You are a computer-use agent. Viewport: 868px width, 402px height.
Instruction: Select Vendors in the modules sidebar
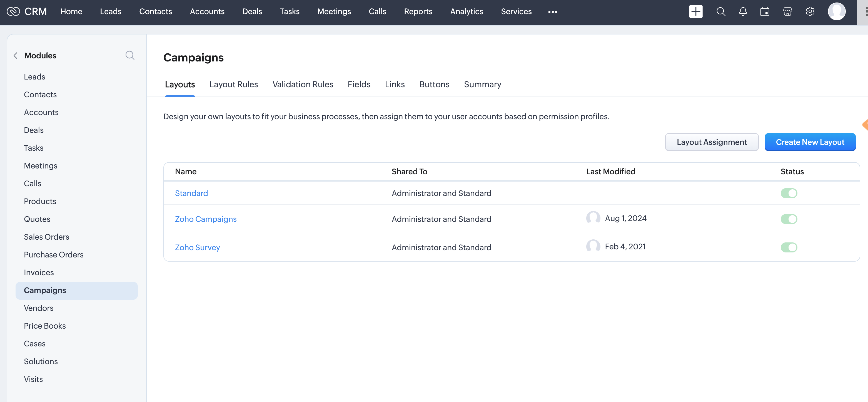click(x=38, y=308)
